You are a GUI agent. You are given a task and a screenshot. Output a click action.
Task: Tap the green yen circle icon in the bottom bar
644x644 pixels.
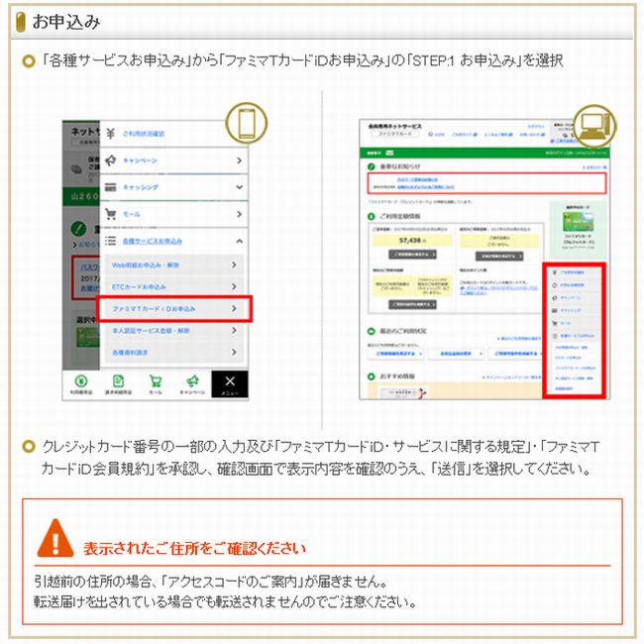coord(81,381)
